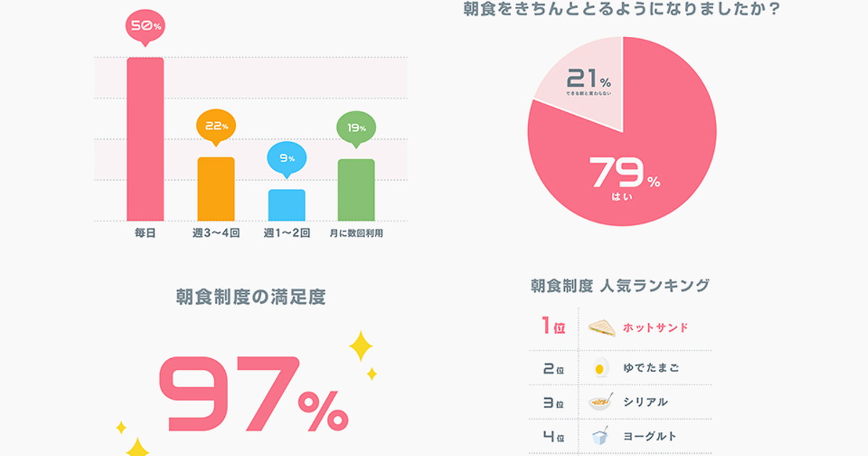Click the シリアル ranking label
The width and height of the screenshot is (868, 456).
pos(645,402)
